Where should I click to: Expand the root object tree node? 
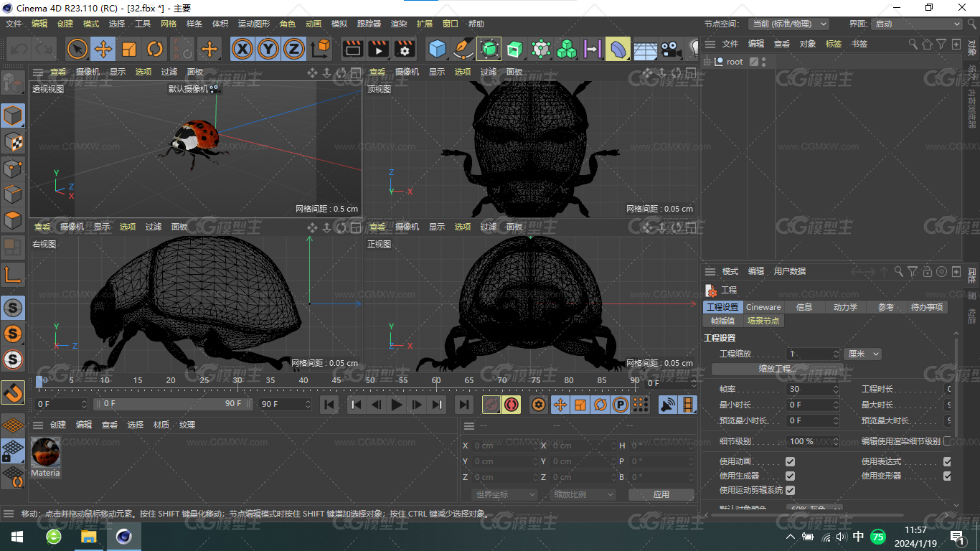click(x=707, y=62)
